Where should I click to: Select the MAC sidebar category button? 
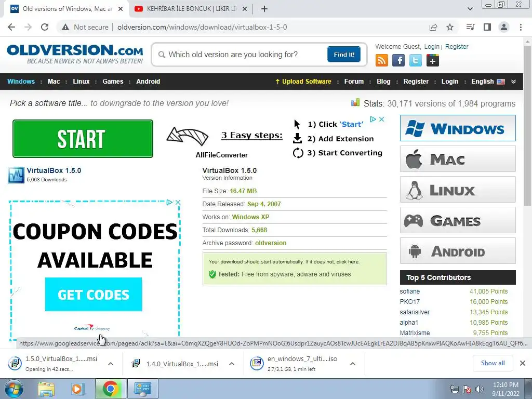point(458,159)
